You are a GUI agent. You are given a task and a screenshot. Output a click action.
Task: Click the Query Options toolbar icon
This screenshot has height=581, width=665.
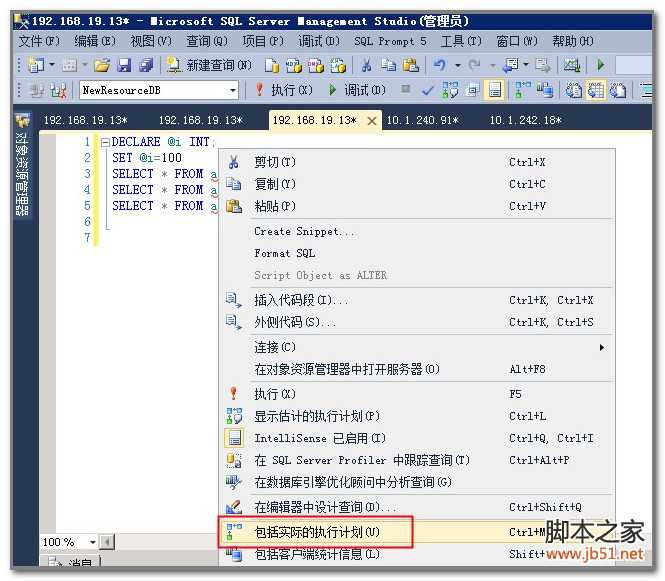click(x=472, y=90)
